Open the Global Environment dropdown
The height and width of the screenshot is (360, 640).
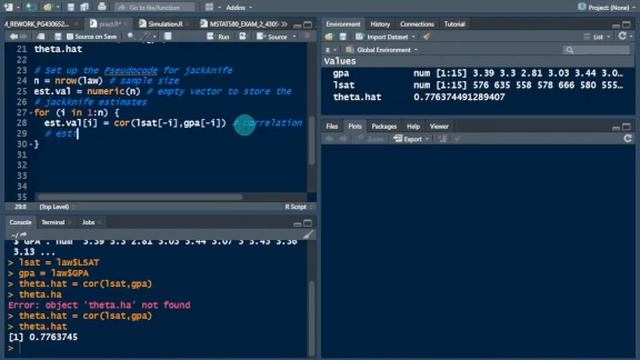click(382, 50)
